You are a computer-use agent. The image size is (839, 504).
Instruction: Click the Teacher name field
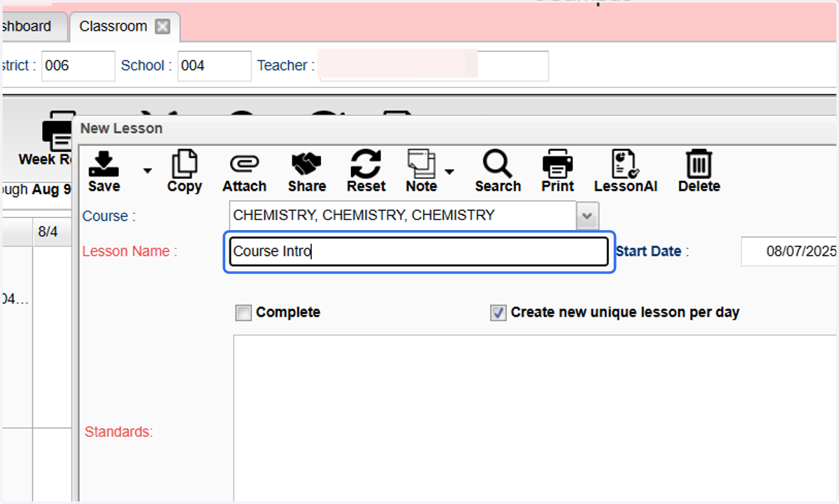point(433,66)
